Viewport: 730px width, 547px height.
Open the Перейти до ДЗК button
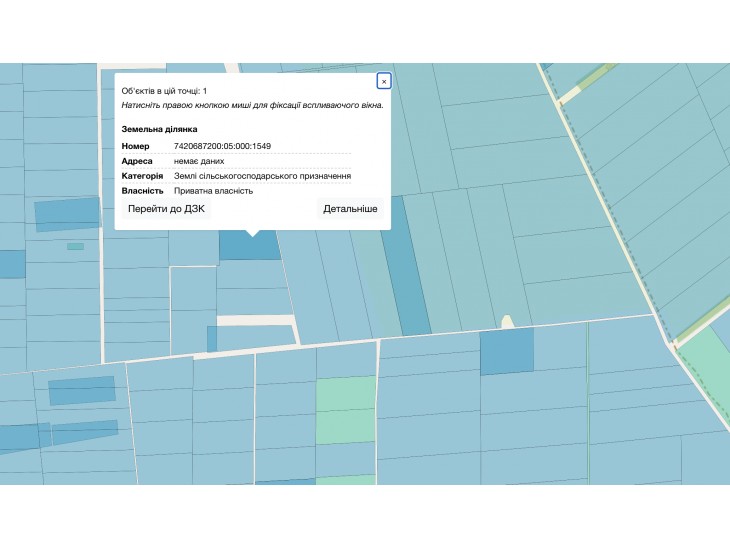pos(166,209)
